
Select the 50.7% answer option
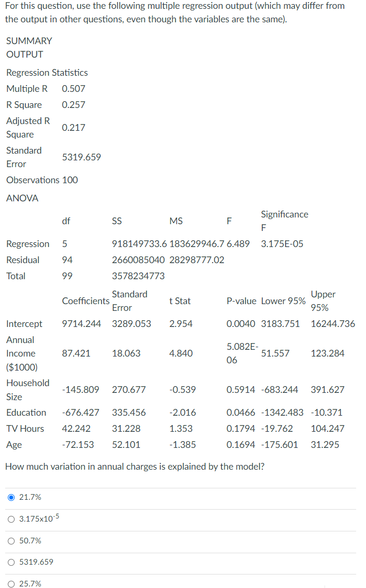(x=11, y=541)
